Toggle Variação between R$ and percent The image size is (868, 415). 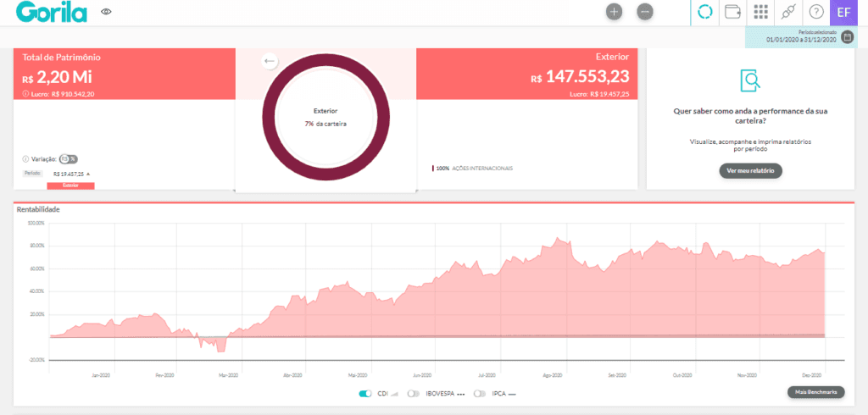[x=69, y=158]
